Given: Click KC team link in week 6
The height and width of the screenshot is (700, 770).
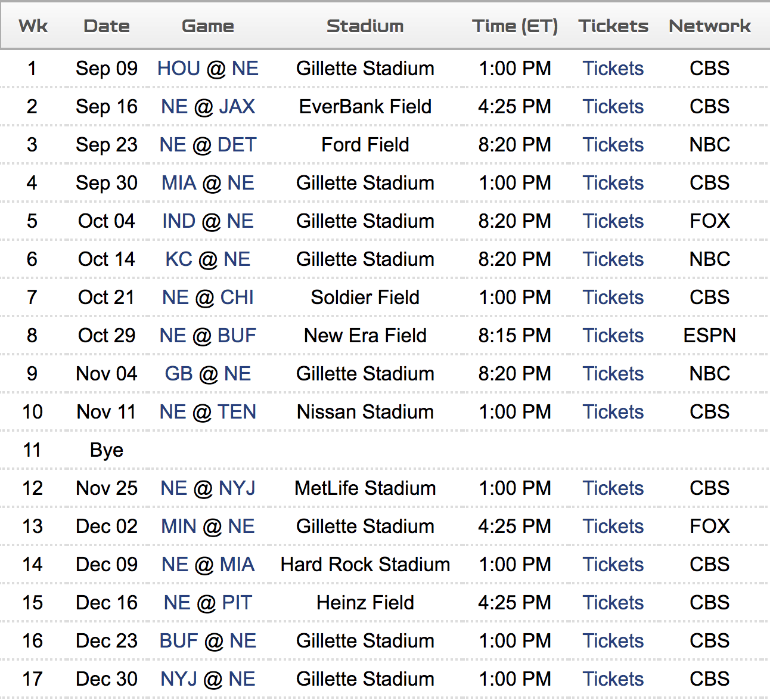Looking at the screenshot, I should (178, 259).
